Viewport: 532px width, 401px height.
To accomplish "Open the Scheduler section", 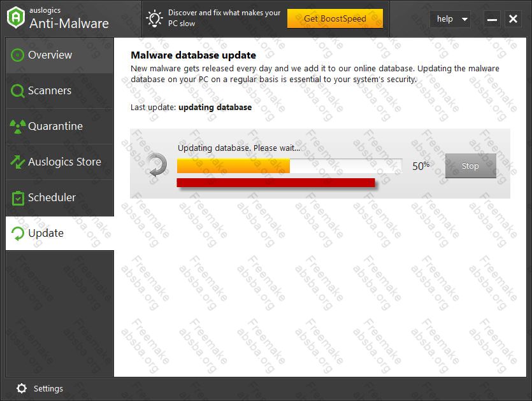I will pyautogui.click(x=60, y=197).
